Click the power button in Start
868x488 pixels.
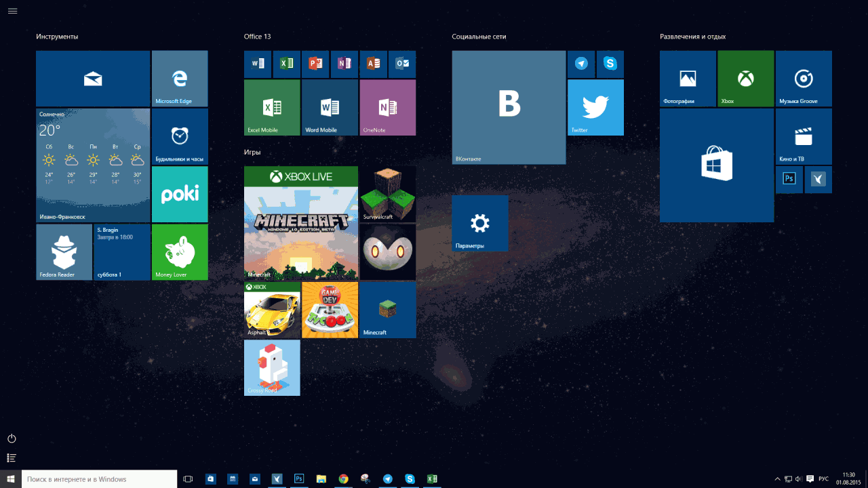coord(12,439)
